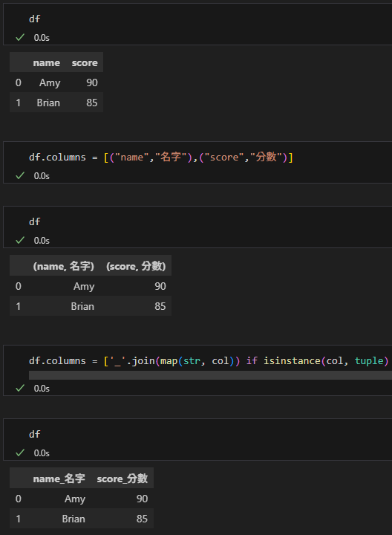The height and width of the screenshot is (535, 392).
Task: Click the "name_名字" column header
Action: pos(59,479)
